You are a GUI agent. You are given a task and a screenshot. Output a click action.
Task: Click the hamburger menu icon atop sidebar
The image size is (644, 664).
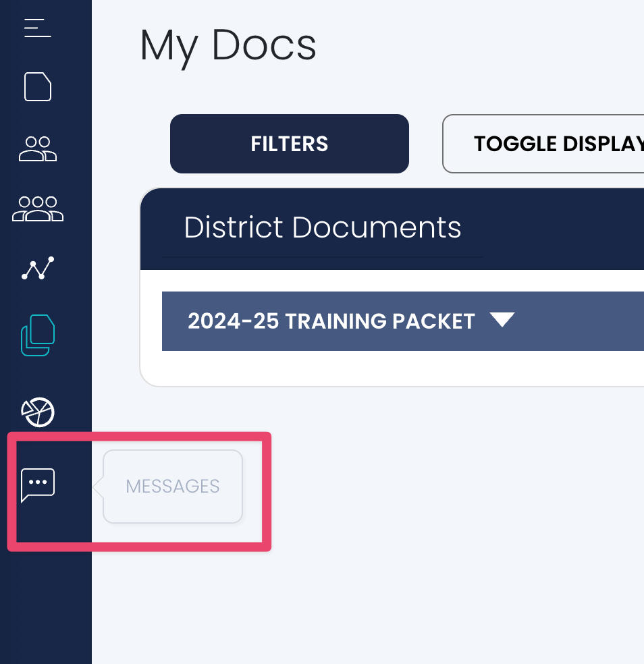[37, 28]
